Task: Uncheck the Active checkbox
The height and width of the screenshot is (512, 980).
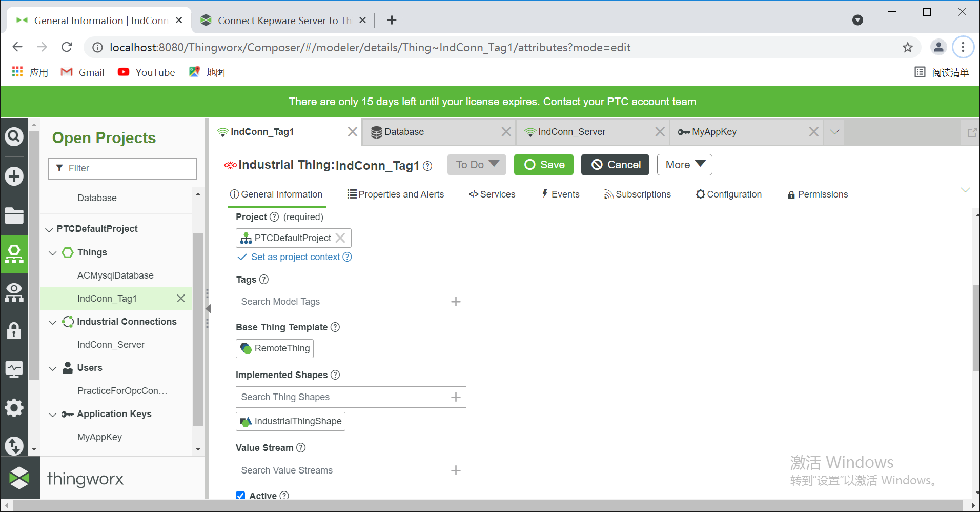Action: click(240, 495)
